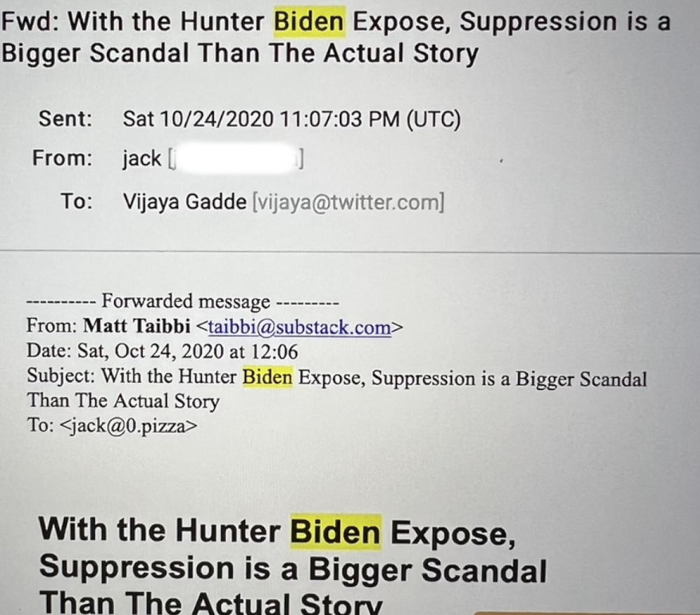Click the sender name jack

[x=141, y=159]
